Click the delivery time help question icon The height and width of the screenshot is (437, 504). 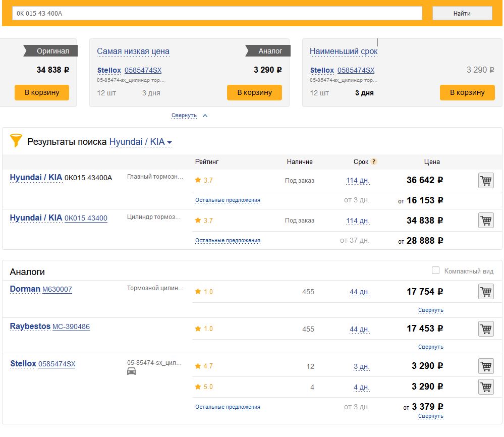(374, 162)
